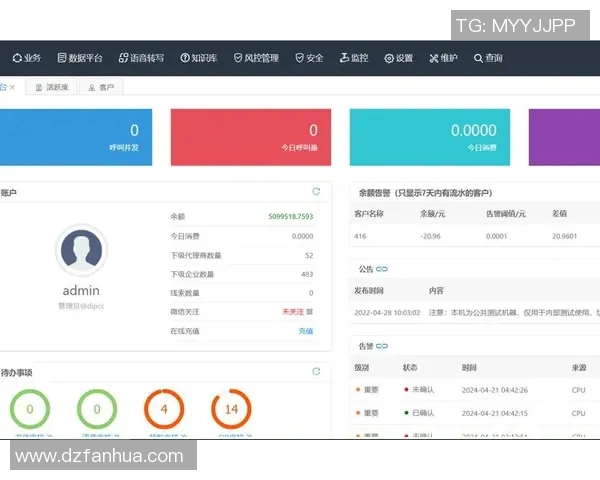
Task: Click the 监控 monitor icon
Action: pyautogui.click(x=344, y=58)
